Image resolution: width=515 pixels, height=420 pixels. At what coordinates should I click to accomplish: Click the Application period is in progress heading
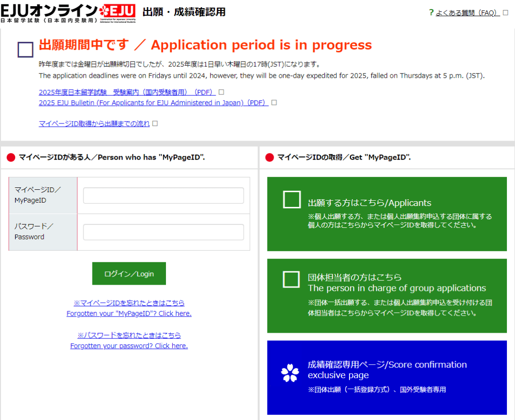(x=205, y=45)
